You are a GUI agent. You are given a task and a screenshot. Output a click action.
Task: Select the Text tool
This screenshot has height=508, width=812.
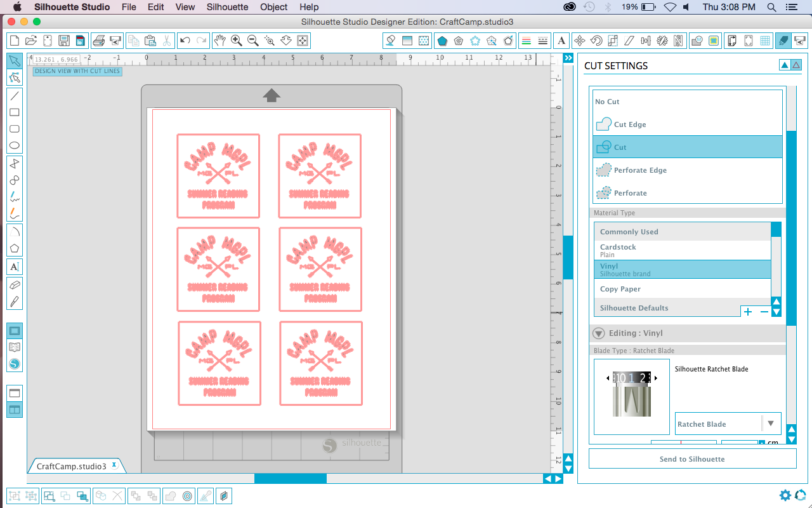15,267
